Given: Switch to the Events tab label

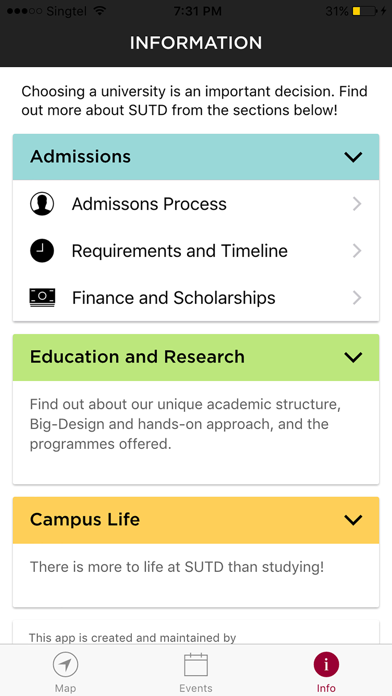Looking at the screenshot, I should (196, 688).
